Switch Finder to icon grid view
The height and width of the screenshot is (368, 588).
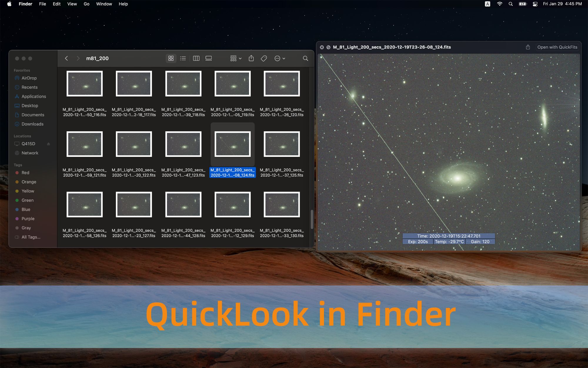tap(171, 58)
